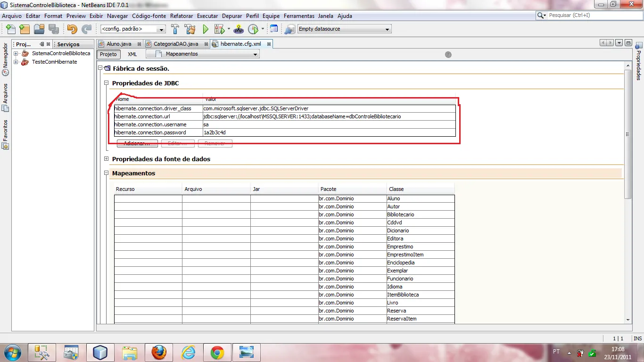644x362 pixels.
Task: Click the Build Project hammer icon
Action: pyautogui.click(x=175, y=29)
